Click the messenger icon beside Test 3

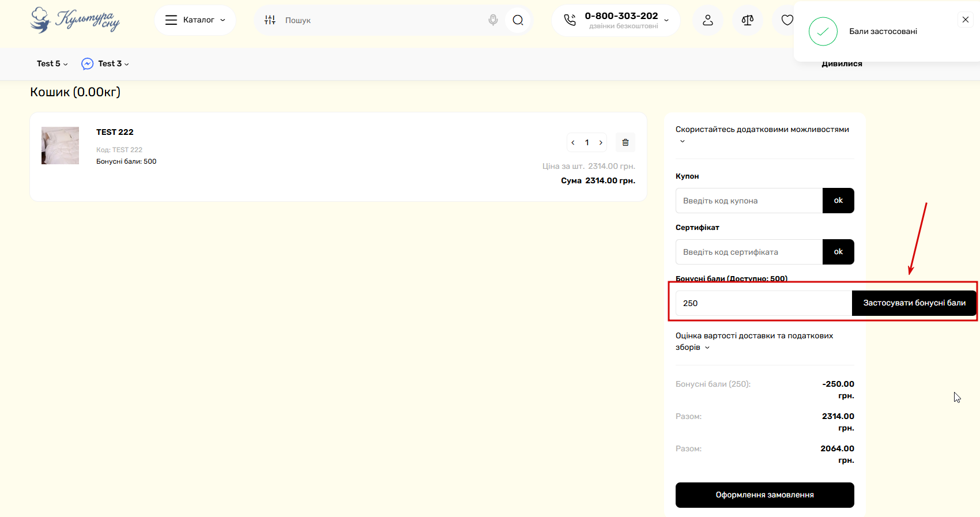[x=87, y=64]
